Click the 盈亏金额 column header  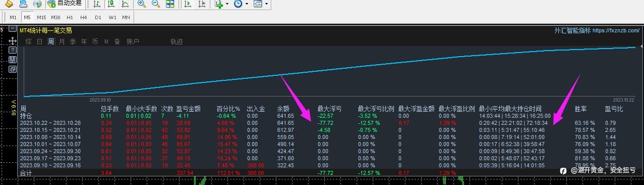pyautogui.click(x=189, y=109)
